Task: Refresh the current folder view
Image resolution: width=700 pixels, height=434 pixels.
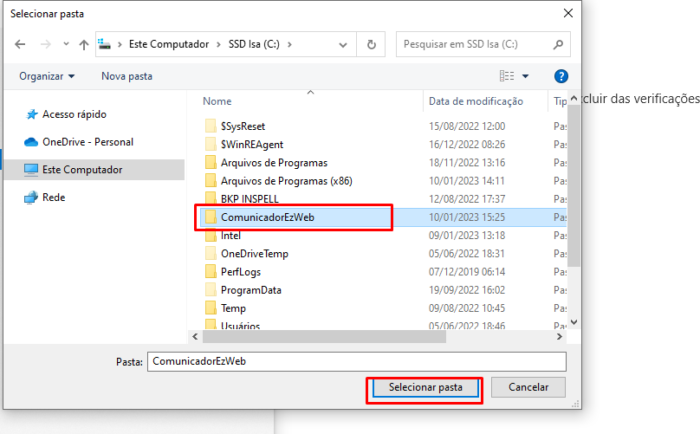Action: coord(371,45)
